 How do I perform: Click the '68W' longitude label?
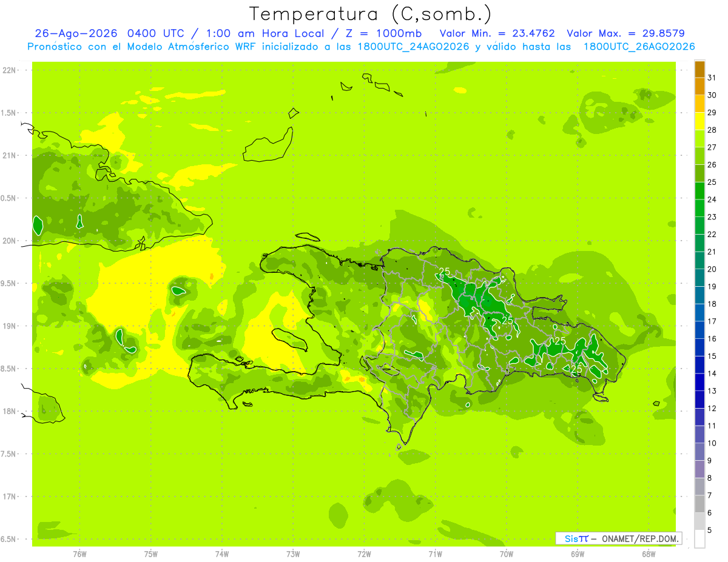648,554
